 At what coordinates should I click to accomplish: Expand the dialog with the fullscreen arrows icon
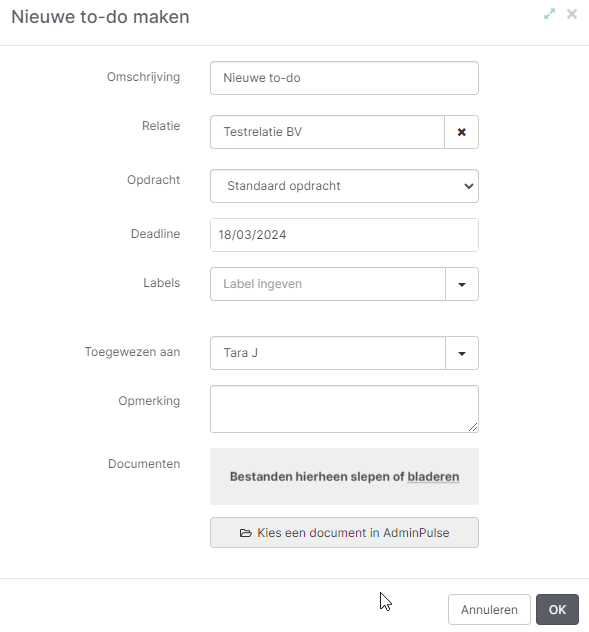(x=549, y=14)
